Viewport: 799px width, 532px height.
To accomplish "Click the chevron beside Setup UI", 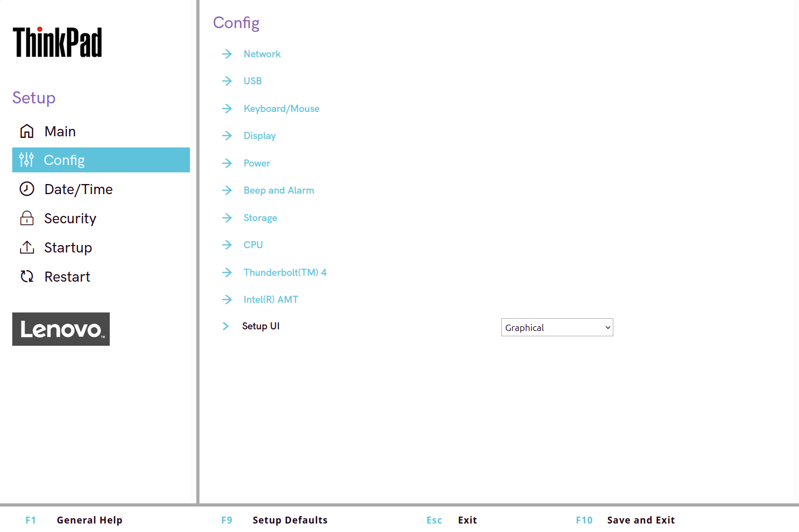I will 226,326.
